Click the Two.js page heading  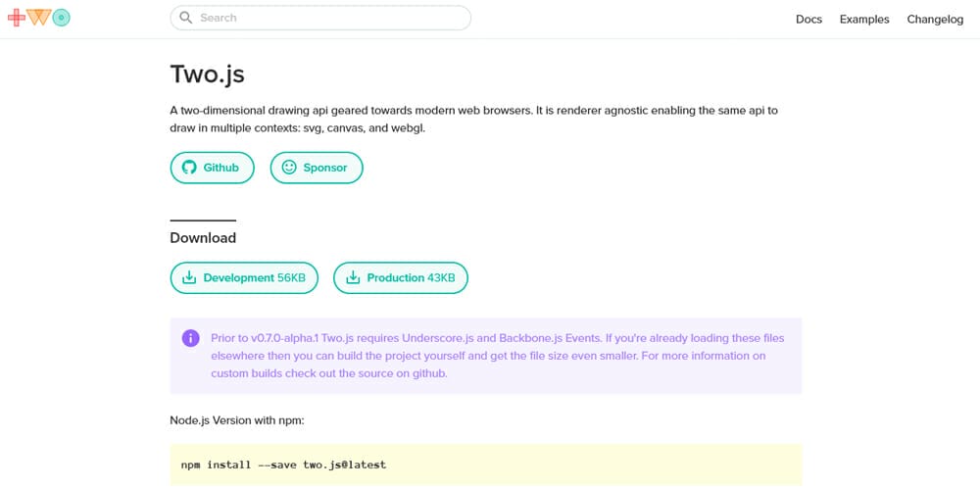pyautogui.click(x=208, y=74)
